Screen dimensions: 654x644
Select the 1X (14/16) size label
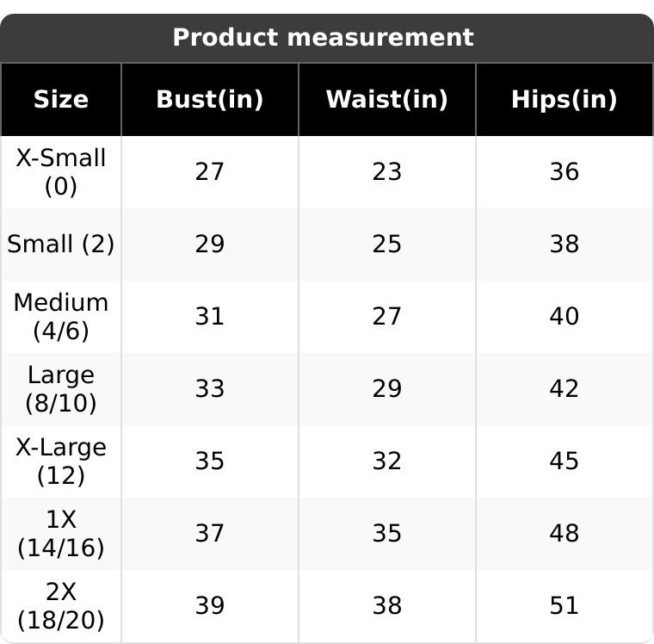tap(61, 534)
